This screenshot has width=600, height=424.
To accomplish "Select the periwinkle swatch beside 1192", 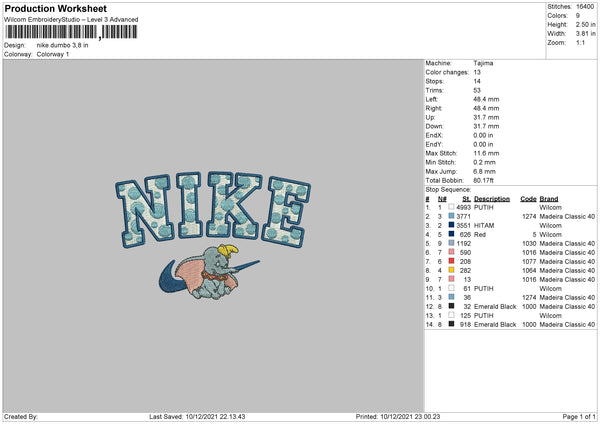I will point(452,243).
